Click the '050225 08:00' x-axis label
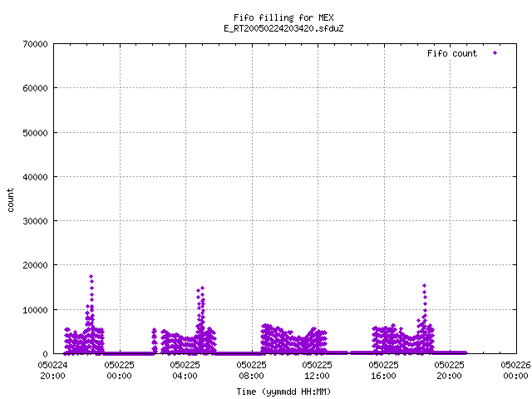 [251, 371]
